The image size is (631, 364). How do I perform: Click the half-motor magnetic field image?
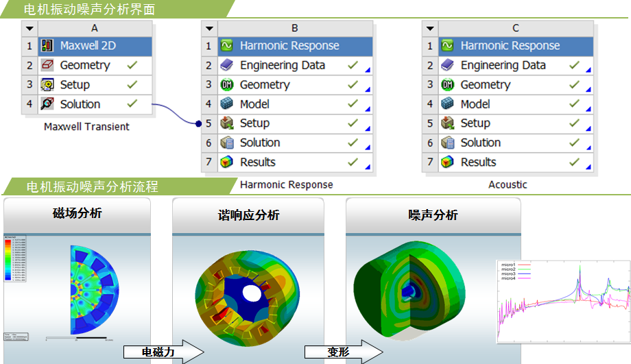95,290
